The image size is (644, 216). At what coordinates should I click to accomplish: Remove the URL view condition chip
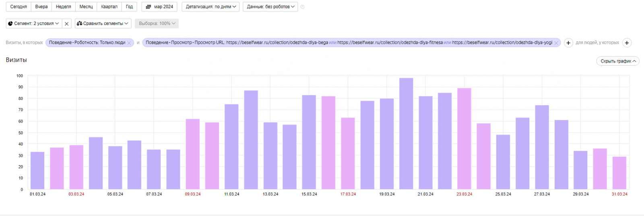point(556,43)
